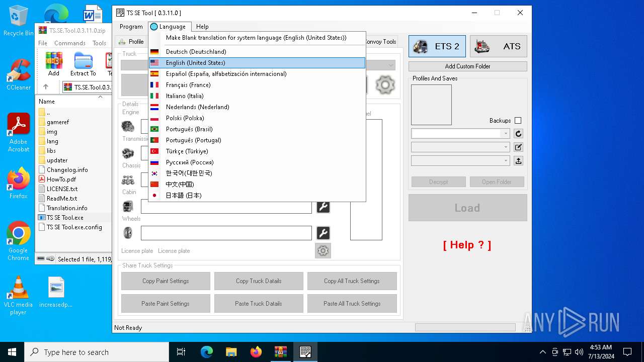The image size is (644, 362).
Task: Choose 中文(中国) language
Action: pyautogui.click(x=257, y=185)
